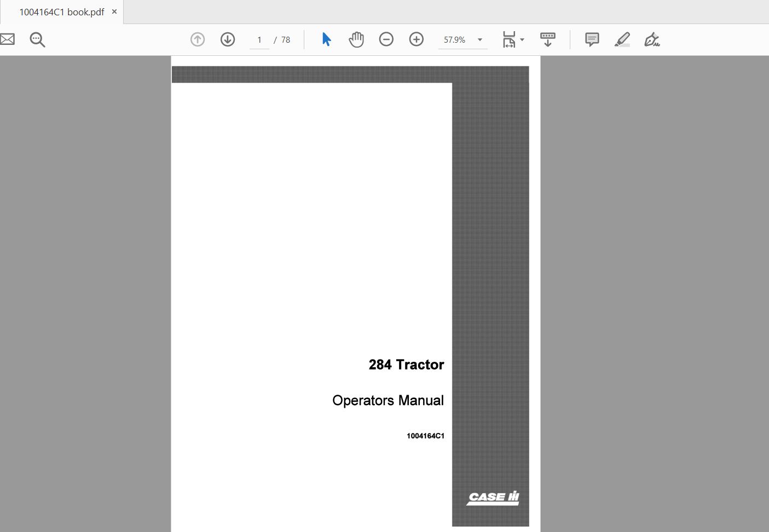Open the search magnifier tool
The height and width of the screenshot is (532, 769).
[37, 39]
